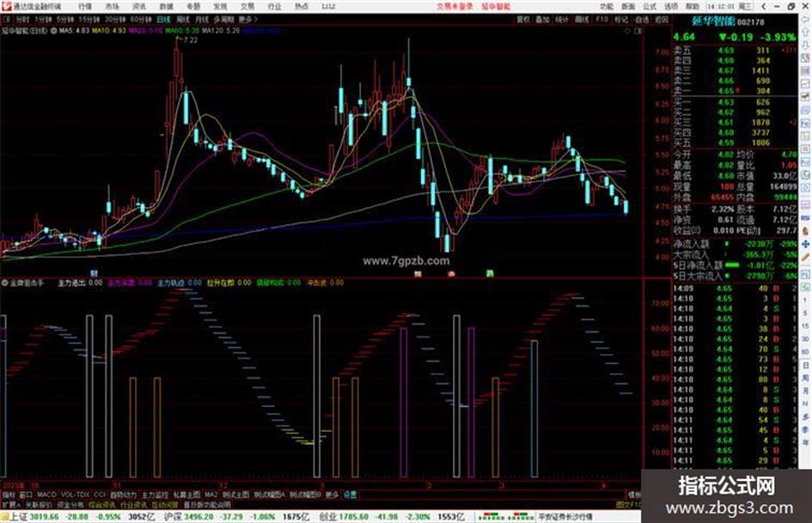Switch to the 30分钟 period
This screenshot has height=523, width=812.
coord(115,19)
